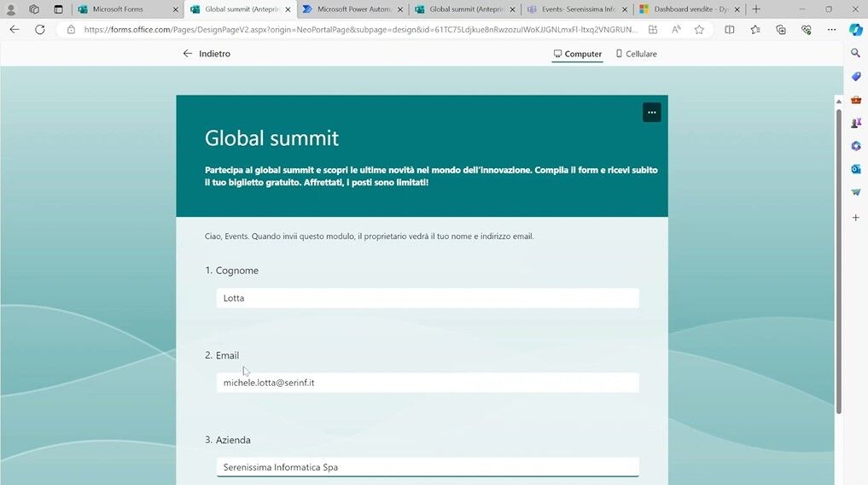Open Copilot in the Edge toolbar
Image resolution: width=868 pixels, height=485 pixels.
click(855, 29)
